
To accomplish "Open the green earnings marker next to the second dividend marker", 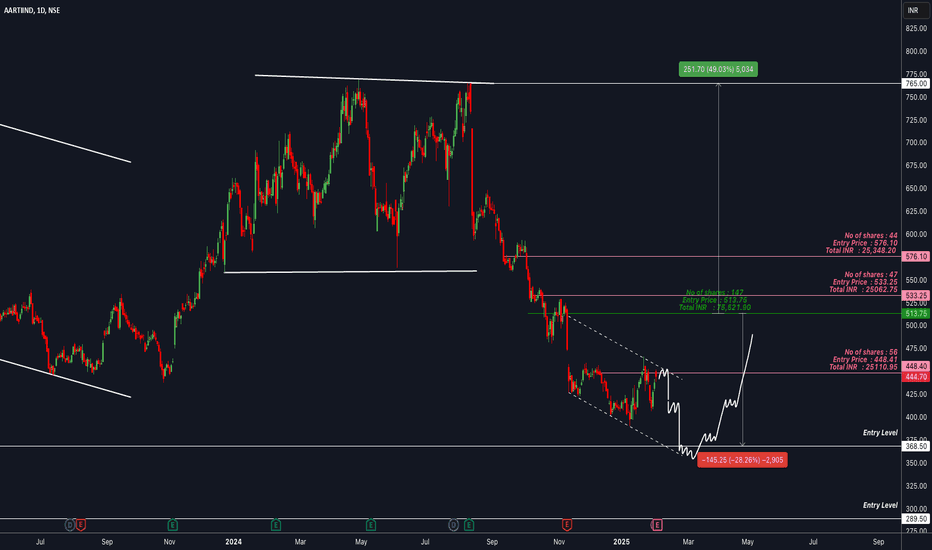I will click(469, 525).
